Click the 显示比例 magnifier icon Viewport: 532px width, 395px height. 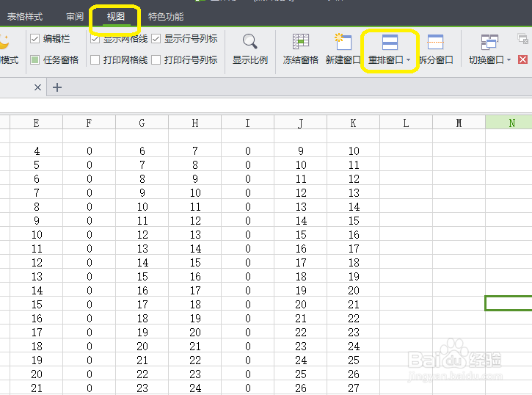pos(249,41)
